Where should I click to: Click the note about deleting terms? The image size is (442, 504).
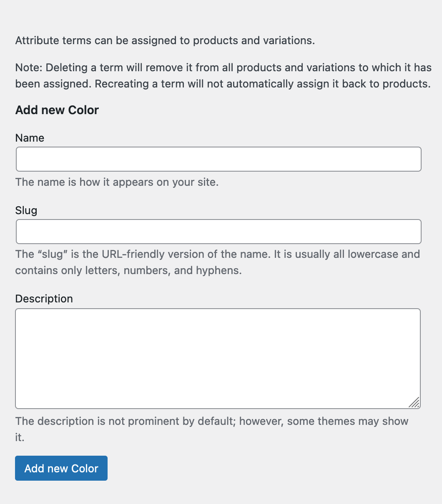(223, 75)
